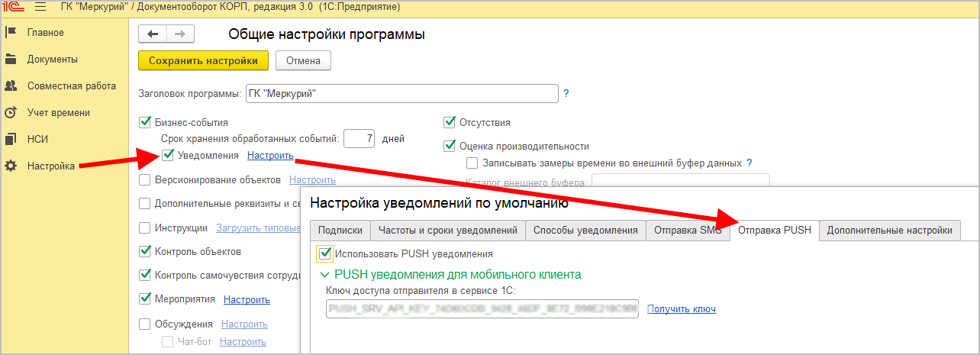Go back with the left arrow
This screenshot has width=980, height=355.
(153, 34)
